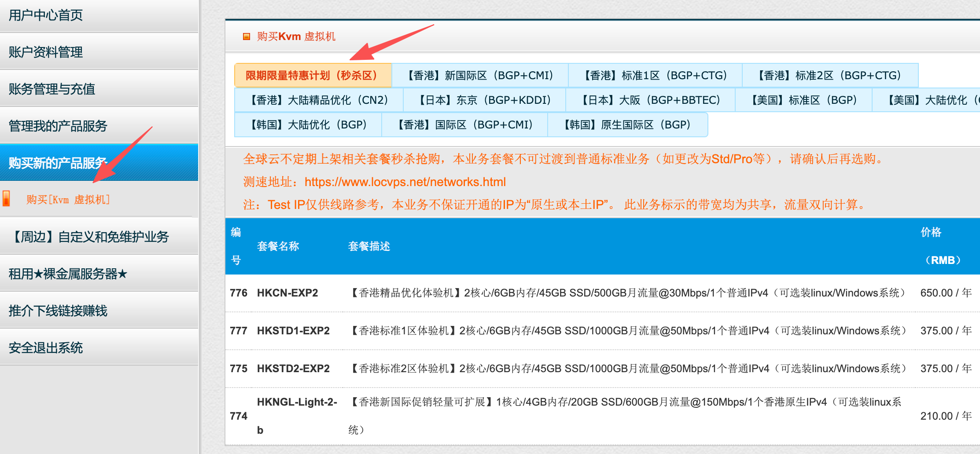This screenshot has height=454, width=980.
Task: Select 【日本】东京（BGP+KDDI）tab
Action: pyautogui.click(x=484, y=100)
